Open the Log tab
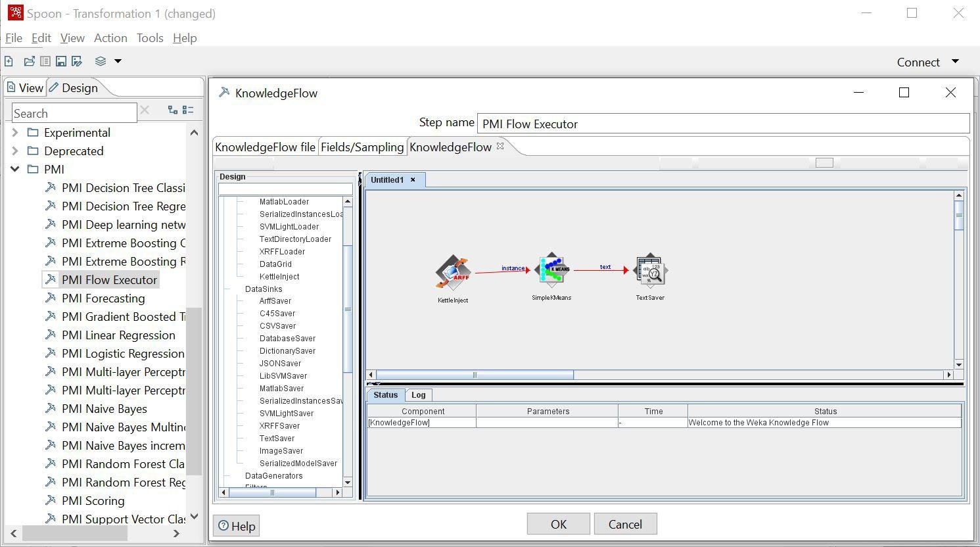Screen dimensions: 980x547 coord(418,395)
